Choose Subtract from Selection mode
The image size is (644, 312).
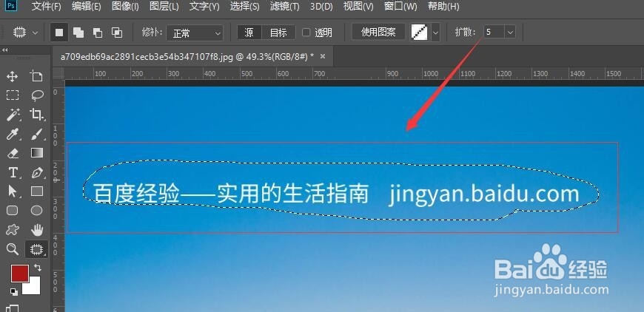click(x=97, y=33)
